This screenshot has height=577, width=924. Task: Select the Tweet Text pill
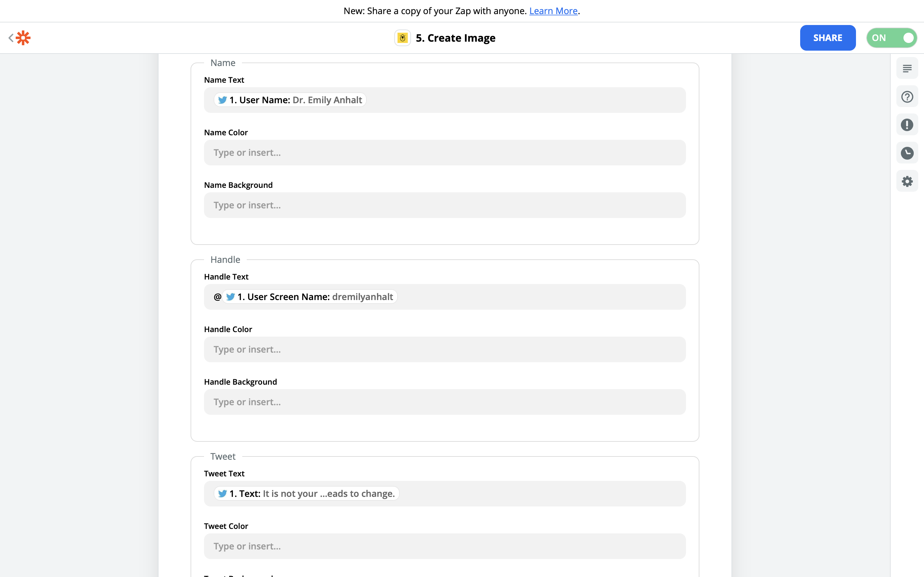(307, 493)
